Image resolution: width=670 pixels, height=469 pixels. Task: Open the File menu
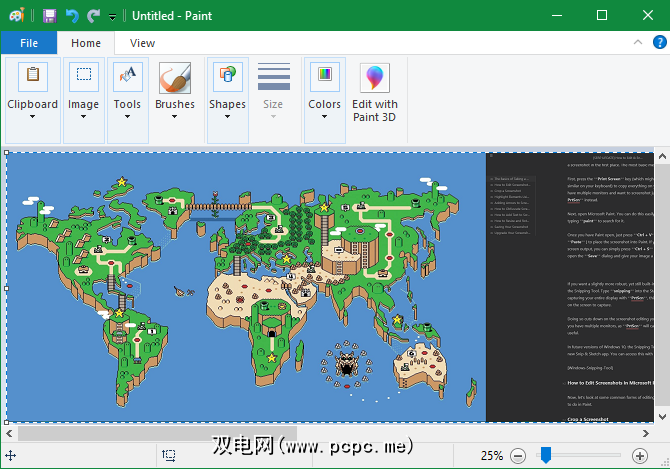(29, 43)
